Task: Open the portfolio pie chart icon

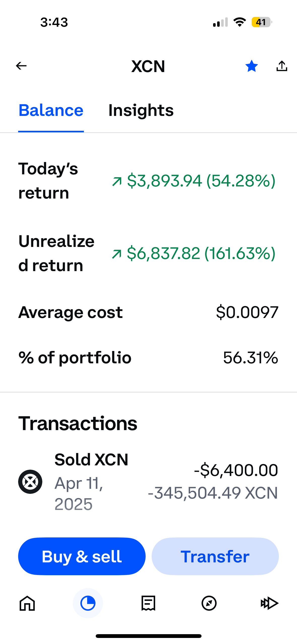Action: click(x=88, y=603)
